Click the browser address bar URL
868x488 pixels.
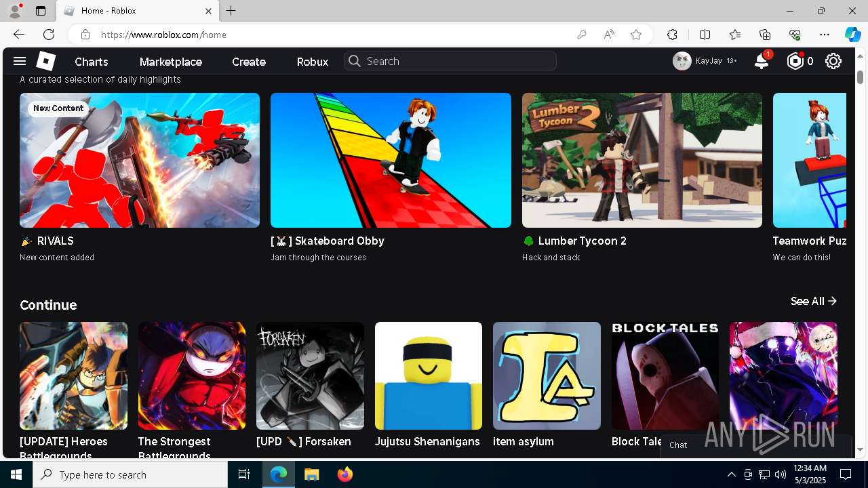(x=163, y=35)
